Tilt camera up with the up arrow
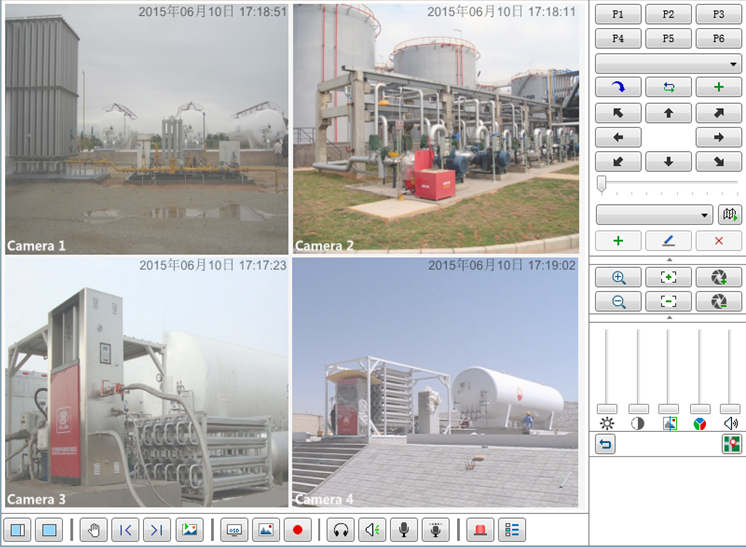The height and width of the screenshot is (547, 746). pyautogui.click(x=668, y=113)
